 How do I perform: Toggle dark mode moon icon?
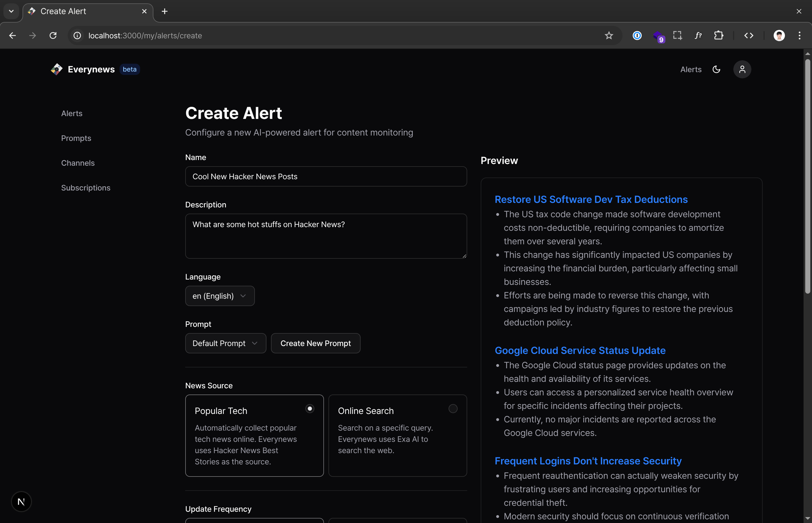(716, 69)
